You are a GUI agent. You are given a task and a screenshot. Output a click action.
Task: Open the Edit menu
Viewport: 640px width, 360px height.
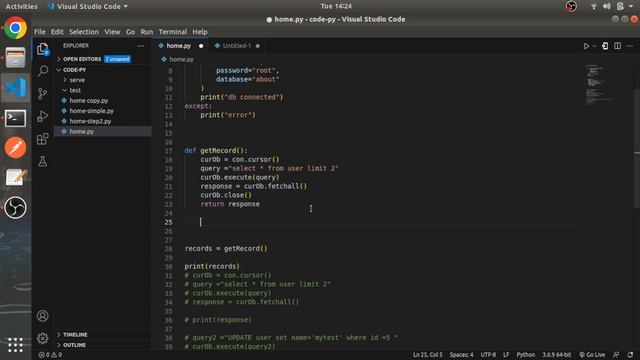coord(57,32)
